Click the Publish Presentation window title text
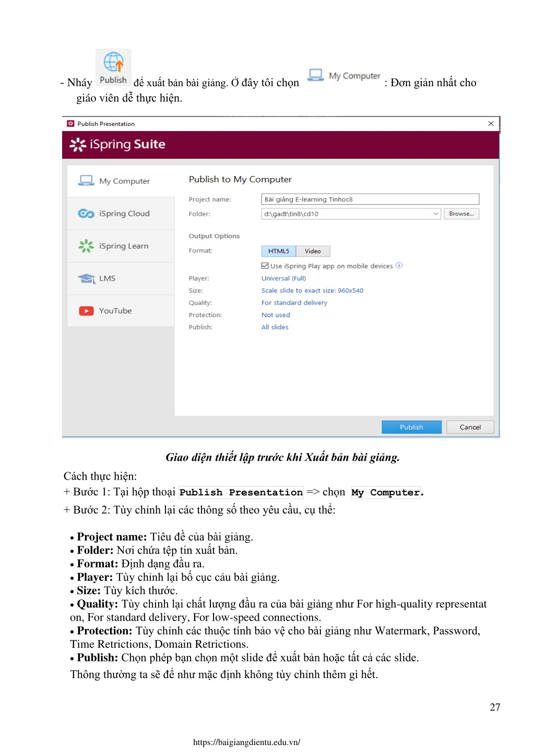Viewport: 534px width, 756px height. (x=106, y=124)
